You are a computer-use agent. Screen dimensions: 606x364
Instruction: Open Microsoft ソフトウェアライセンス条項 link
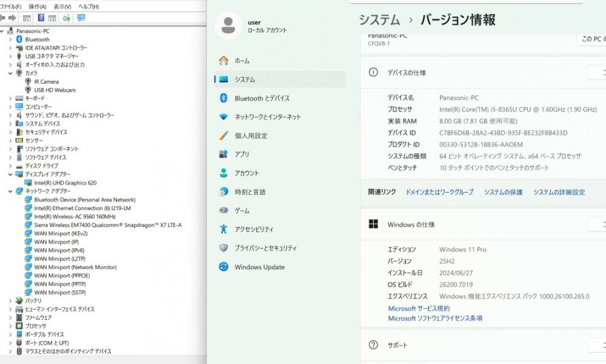coord(435,319)
